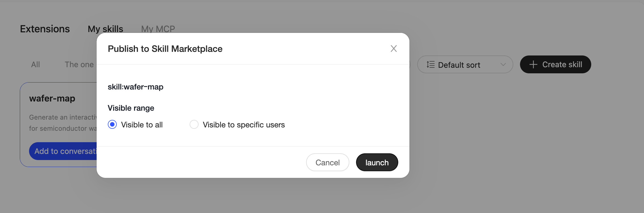Click the plus icon on Create skill
This screenshot has width=644, height=213.
point(533,64)
